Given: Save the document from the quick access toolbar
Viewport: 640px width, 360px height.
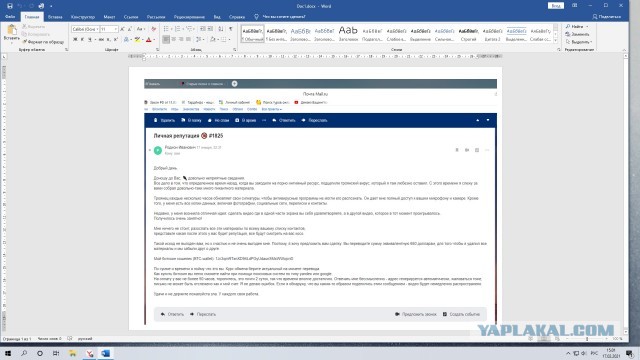Looking at the screenshot, I should pyautogui.click(x=10, y=6).
